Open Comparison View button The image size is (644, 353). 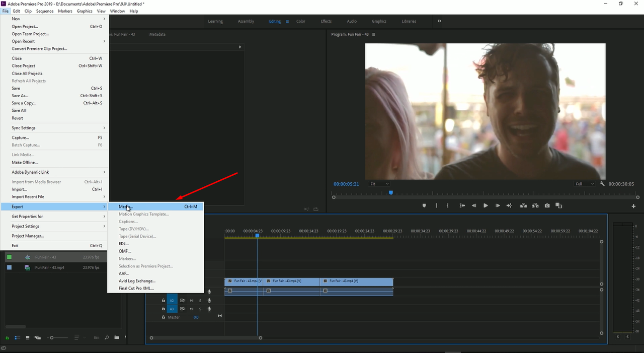click(558, 205)
